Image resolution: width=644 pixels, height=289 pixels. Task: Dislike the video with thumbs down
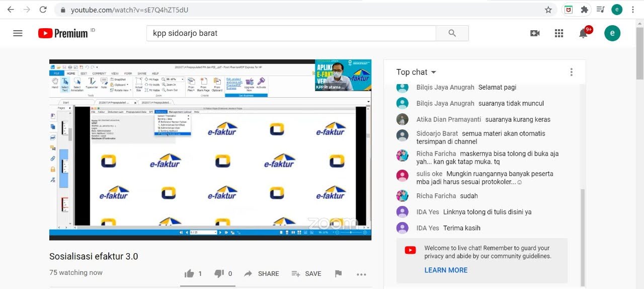coord(219,273)
